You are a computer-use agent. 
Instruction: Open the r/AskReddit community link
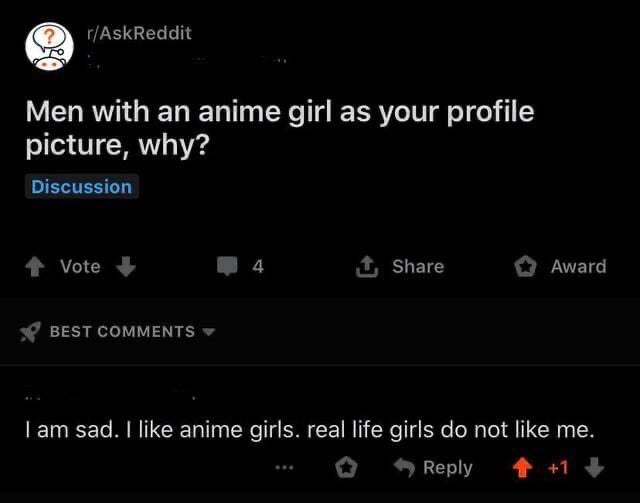tap(139, 33)
